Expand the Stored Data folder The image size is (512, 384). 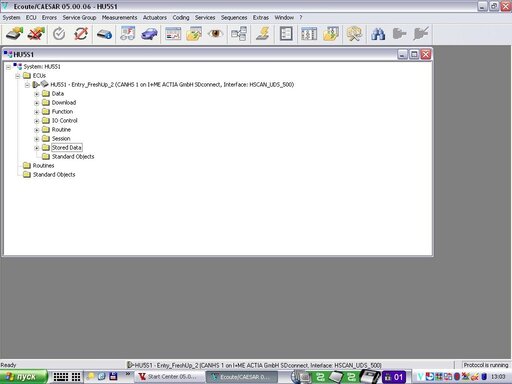tap(37, 148)
